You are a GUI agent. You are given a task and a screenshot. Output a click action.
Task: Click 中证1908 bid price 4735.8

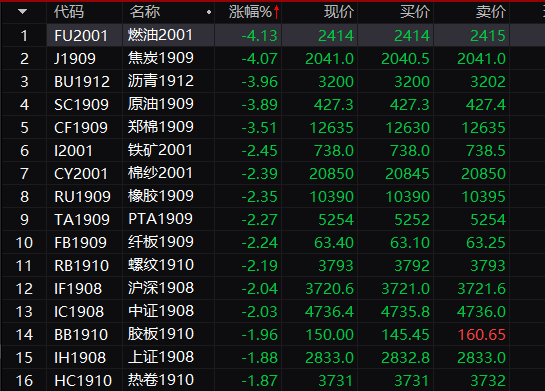pos(406,311)
